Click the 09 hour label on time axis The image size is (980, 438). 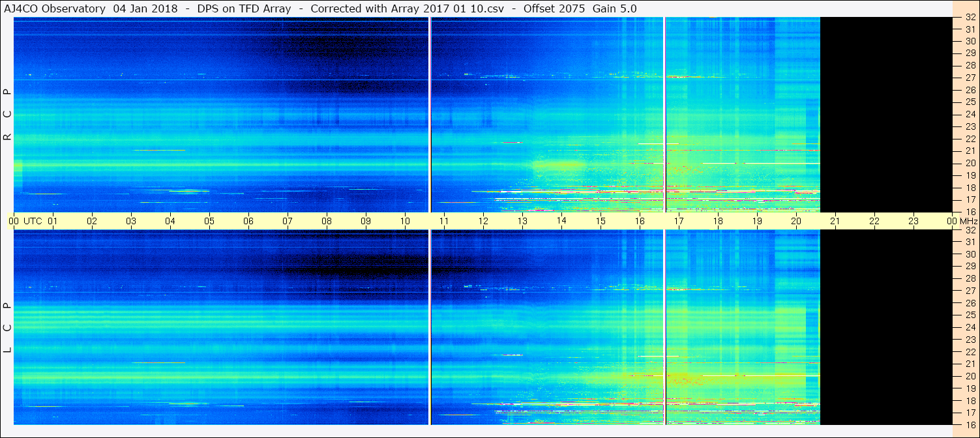(366, 221)
